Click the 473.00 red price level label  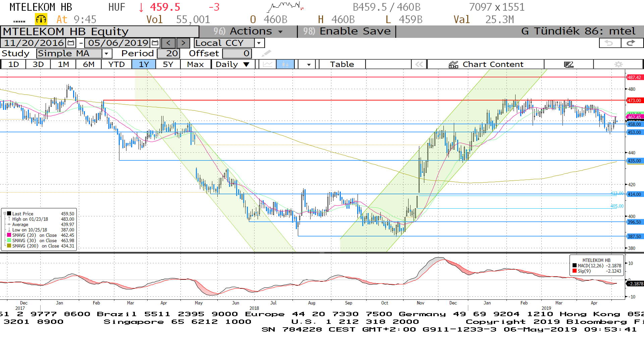634,100
